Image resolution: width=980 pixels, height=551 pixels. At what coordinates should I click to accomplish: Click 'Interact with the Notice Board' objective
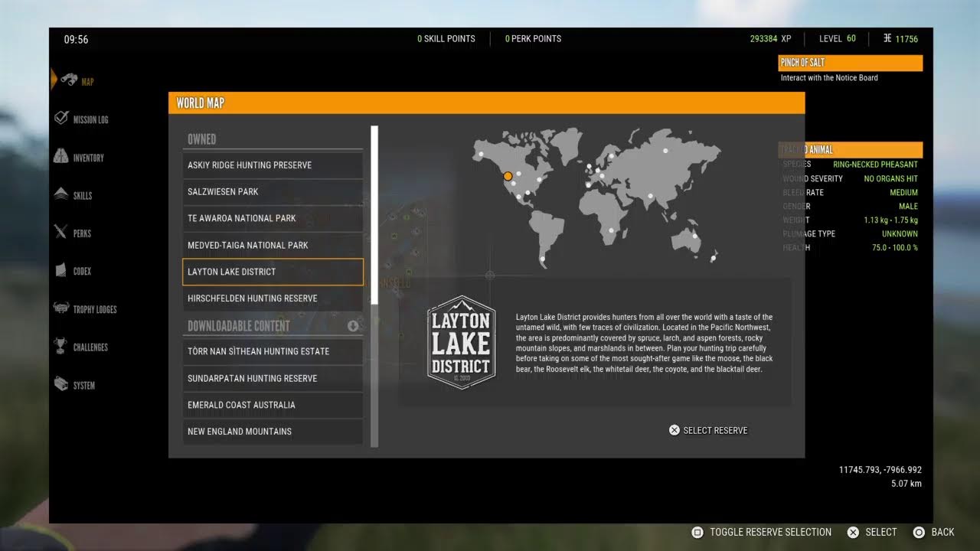tap(829, 78)
